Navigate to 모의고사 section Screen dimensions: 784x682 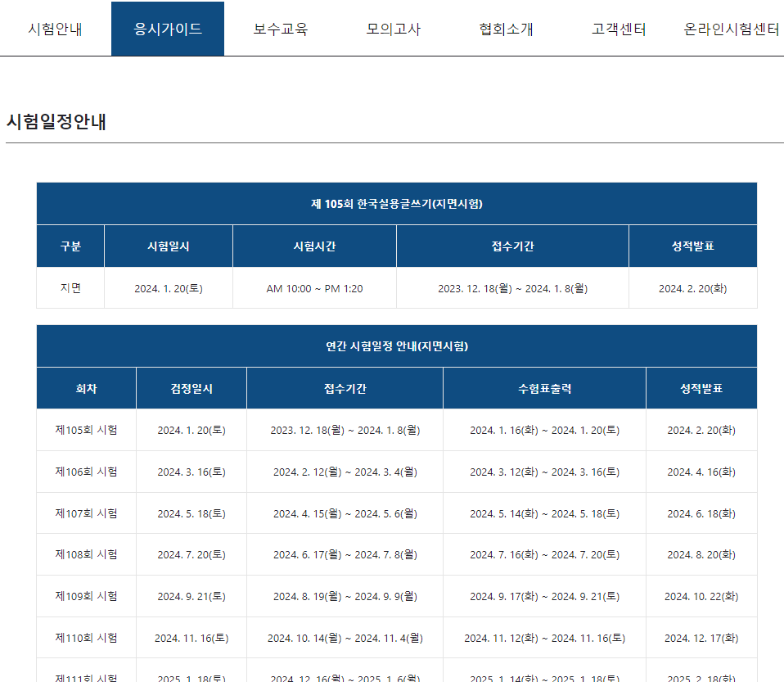click(x=393, y=27)
